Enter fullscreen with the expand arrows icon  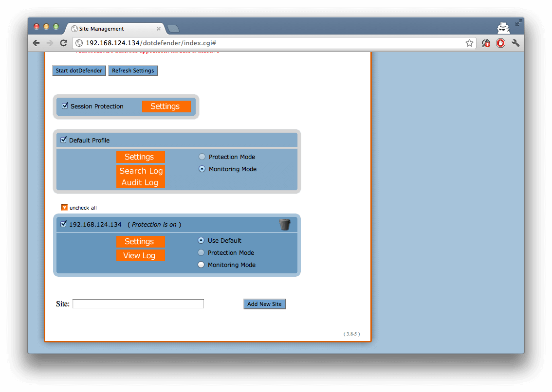(x=519, y=22)
